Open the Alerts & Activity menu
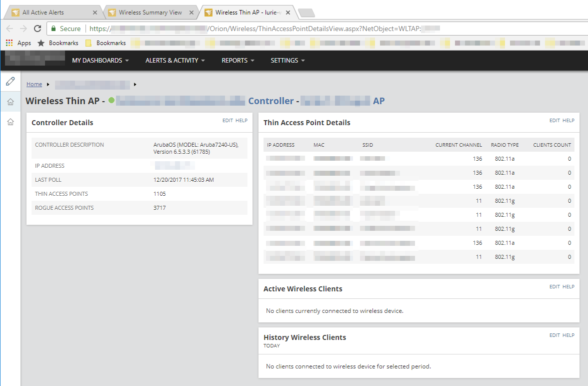588x386 pixels. [175, 61]
